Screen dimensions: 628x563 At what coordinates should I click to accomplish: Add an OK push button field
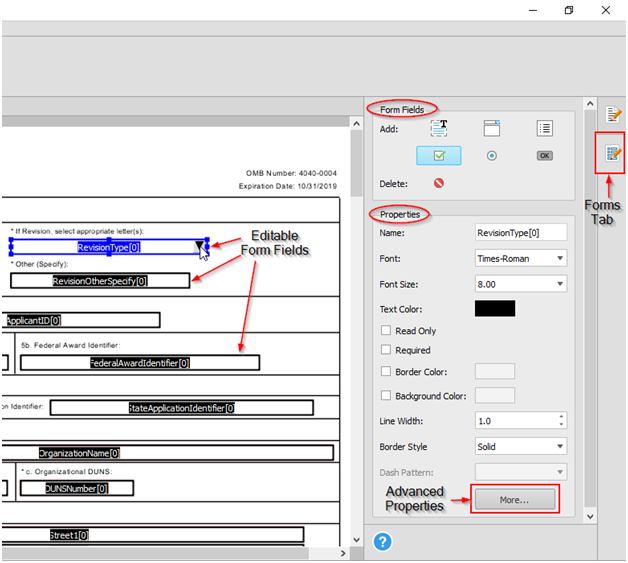pos(544,155)
